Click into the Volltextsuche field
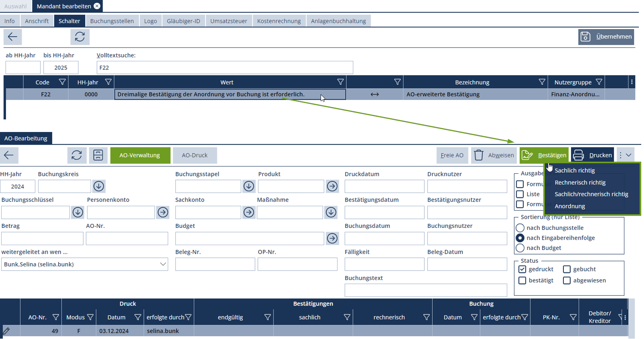Image resolution: width=644 pixels, height=339 pixels. coord(225,68)
